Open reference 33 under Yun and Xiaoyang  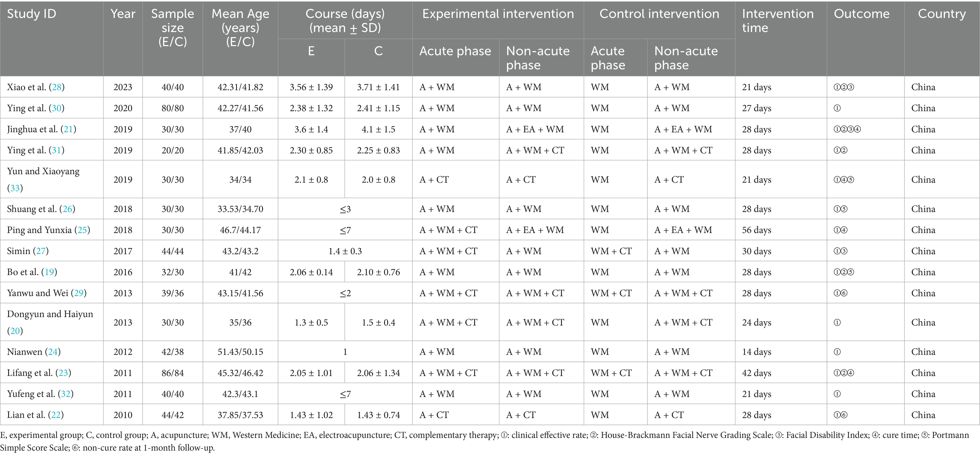(x=15, y=188)
